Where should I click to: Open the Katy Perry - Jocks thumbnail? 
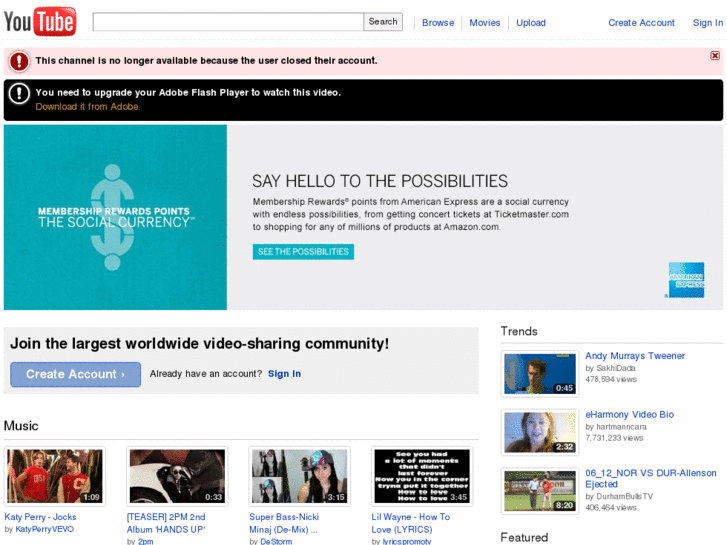[x=55, y=476]
